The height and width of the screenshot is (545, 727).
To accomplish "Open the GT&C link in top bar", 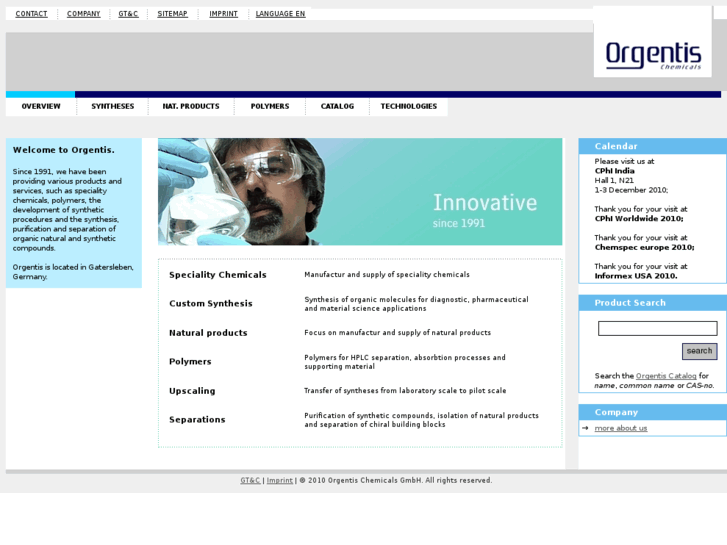I will click(128, 14).
